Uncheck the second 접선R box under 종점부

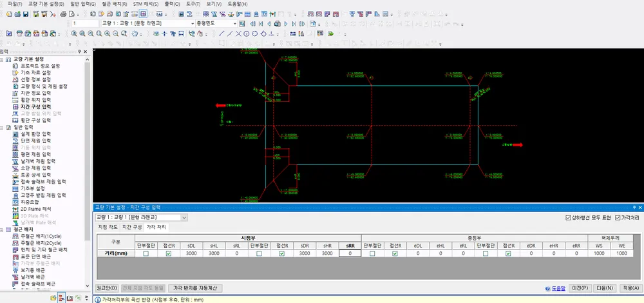click(x=508, y=253)
